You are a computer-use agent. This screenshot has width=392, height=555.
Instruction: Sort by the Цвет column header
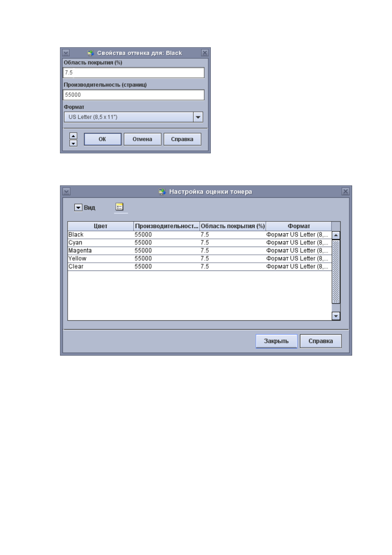[101, 226]
